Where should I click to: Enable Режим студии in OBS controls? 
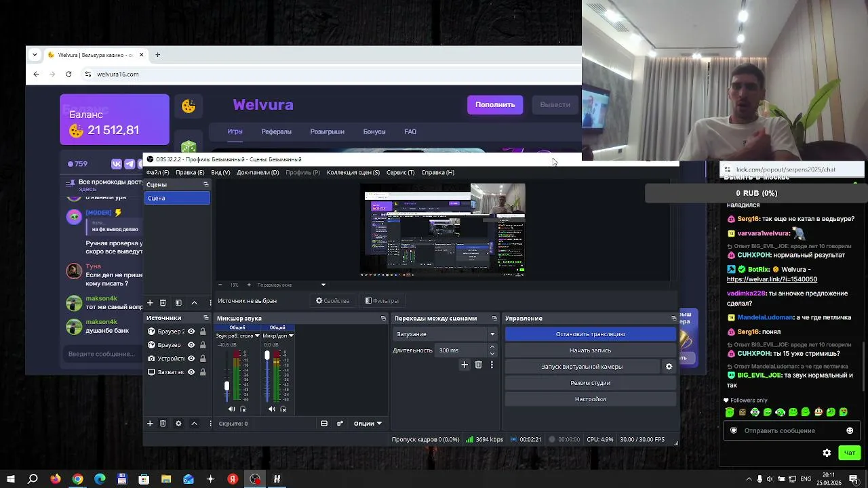click(x=591, y=383)
